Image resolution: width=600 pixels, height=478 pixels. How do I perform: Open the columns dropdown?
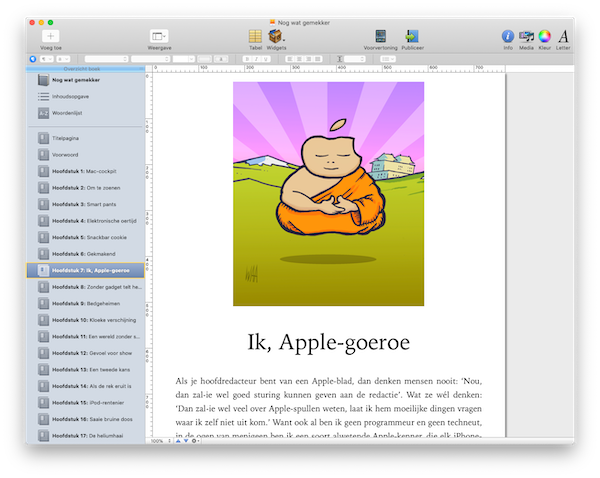(388, 59)
